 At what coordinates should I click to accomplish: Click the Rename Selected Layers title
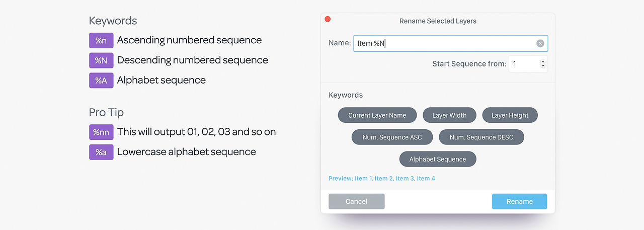coord(438,21)
